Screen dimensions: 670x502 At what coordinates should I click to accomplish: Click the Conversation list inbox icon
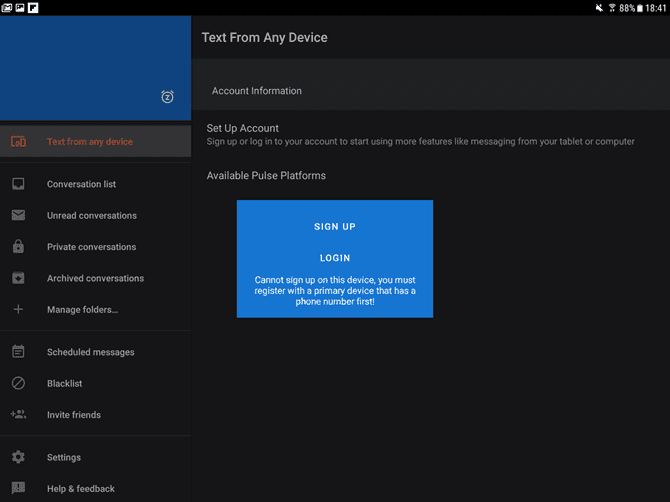(x=18, y=184)
